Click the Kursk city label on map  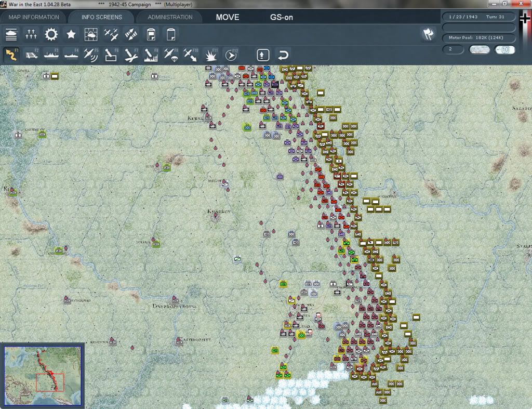[x=195, y=118]
